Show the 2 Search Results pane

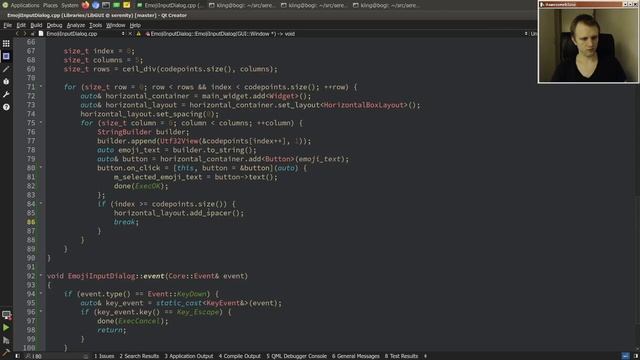tap(139, 356)
